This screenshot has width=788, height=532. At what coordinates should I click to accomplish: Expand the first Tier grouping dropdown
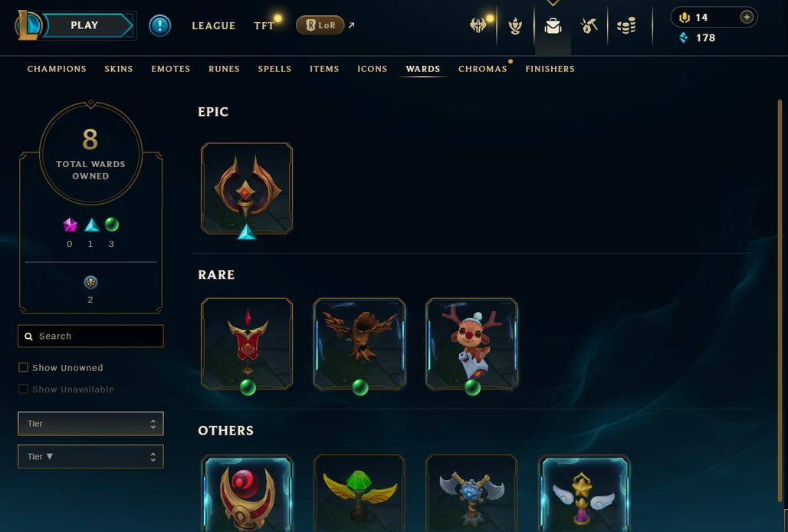coord(90,423)
